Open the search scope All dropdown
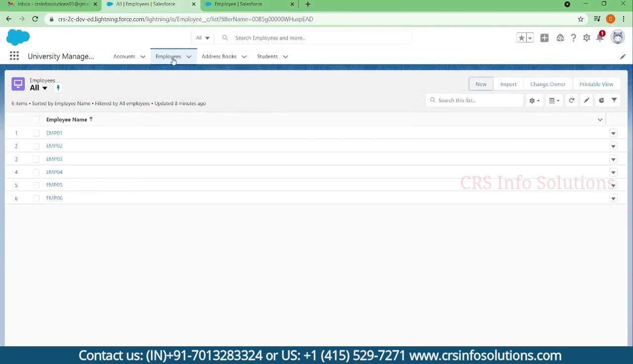Screen dimensions: 633x364 (x=203, y=38)
